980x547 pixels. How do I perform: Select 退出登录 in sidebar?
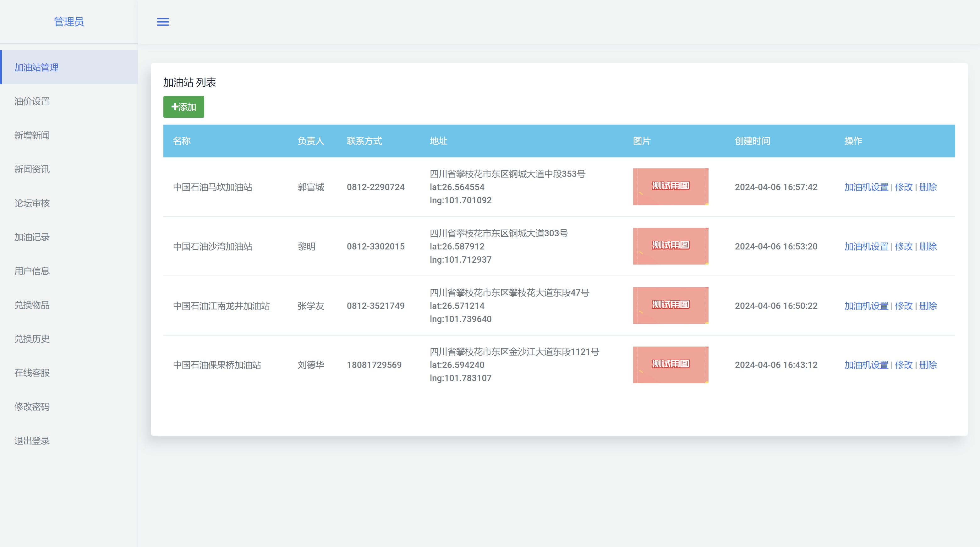pos(69,440)
